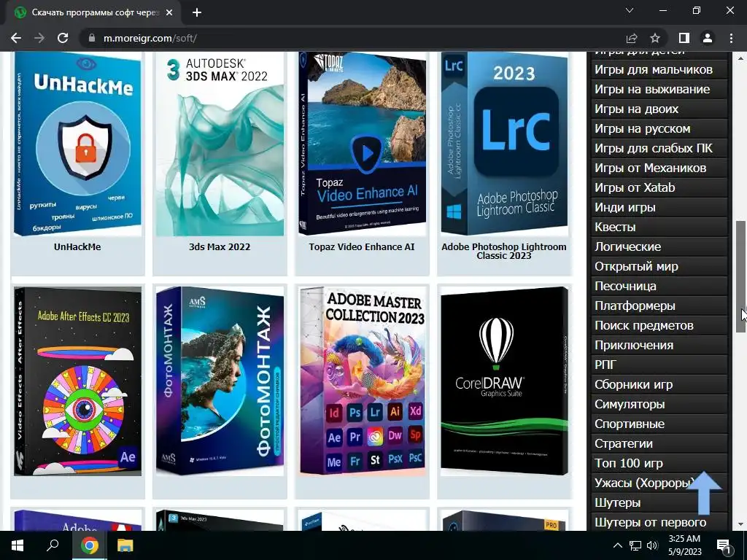
Task: Click the blue scroll-to-top arrow
Action: point(704,494)
